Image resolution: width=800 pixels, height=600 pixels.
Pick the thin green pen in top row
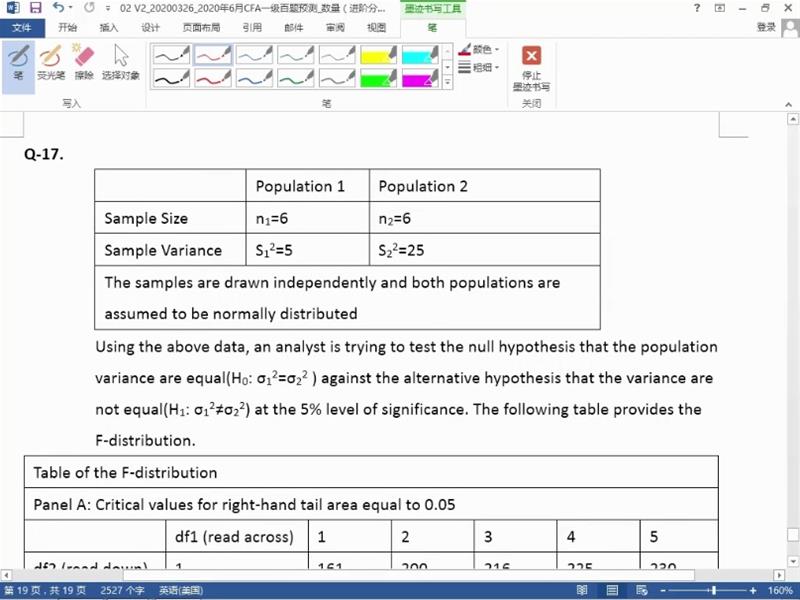(295, 55)
